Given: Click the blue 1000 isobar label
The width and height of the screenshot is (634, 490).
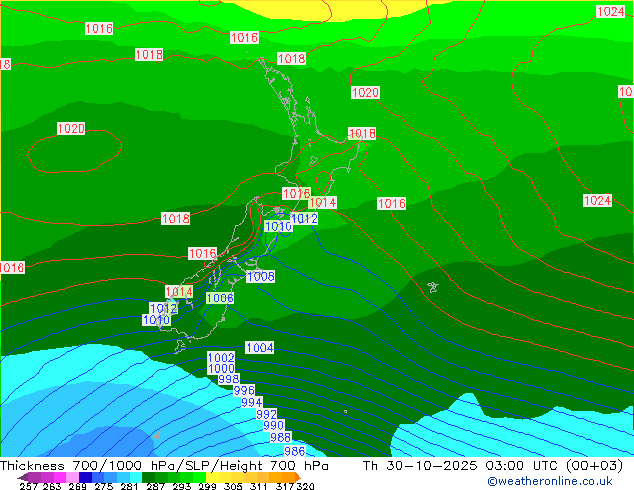Looking at the screenshot, I should click(x=221, y=368).
